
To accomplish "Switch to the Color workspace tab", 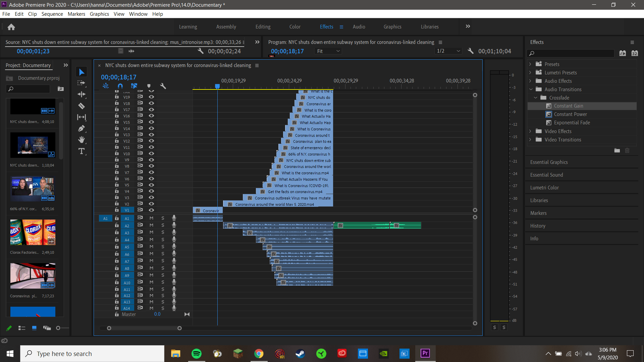I will (x=295, y=26).
